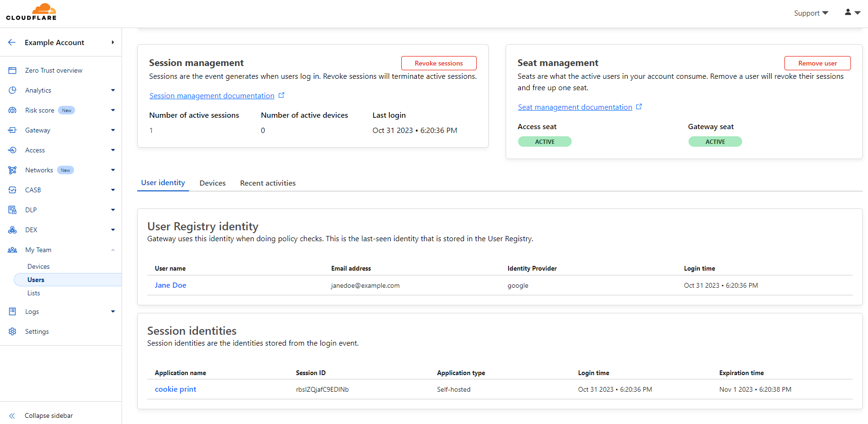868x424 pixels.
Task: Open the Support dropdown
Action: click(x=811, y=13)
